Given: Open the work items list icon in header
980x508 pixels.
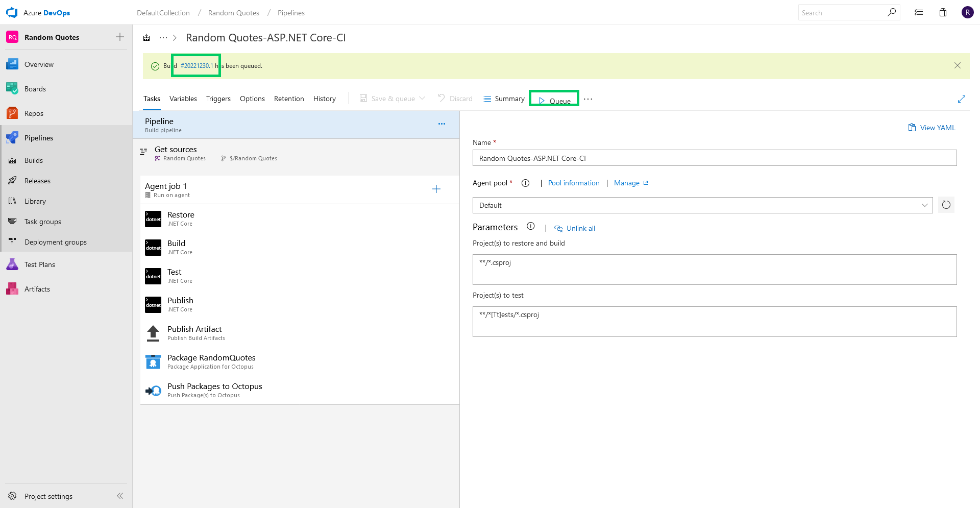Looking at the screenshot, I should point(919,12).
